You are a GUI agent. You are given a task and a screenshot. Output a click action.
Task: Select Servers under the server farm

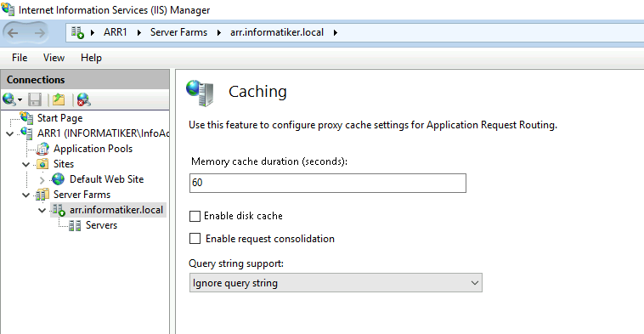[101, 225]
